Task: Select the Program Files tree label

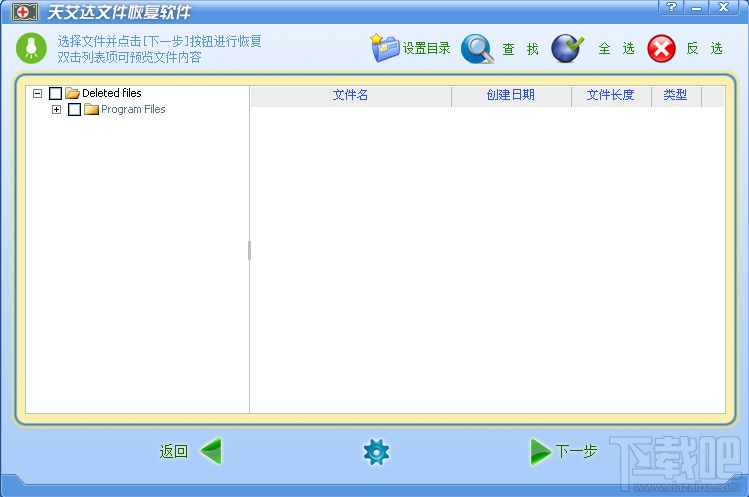Action: 133,109
